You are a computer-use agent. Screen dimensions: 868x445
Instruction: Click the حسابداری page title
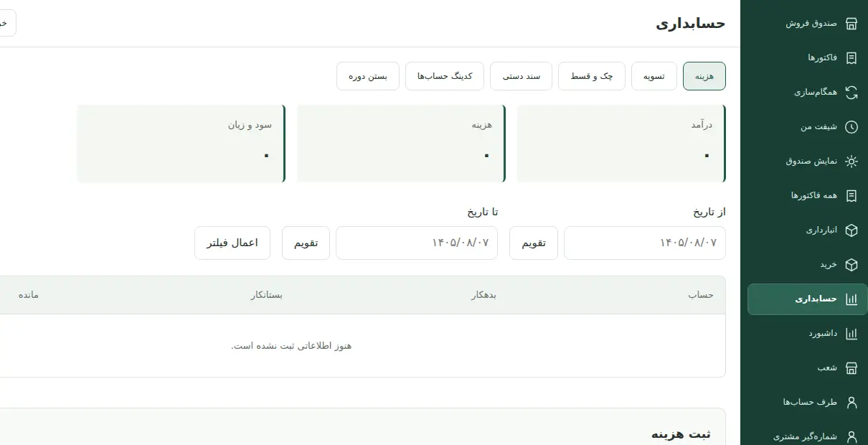point(690,23)
